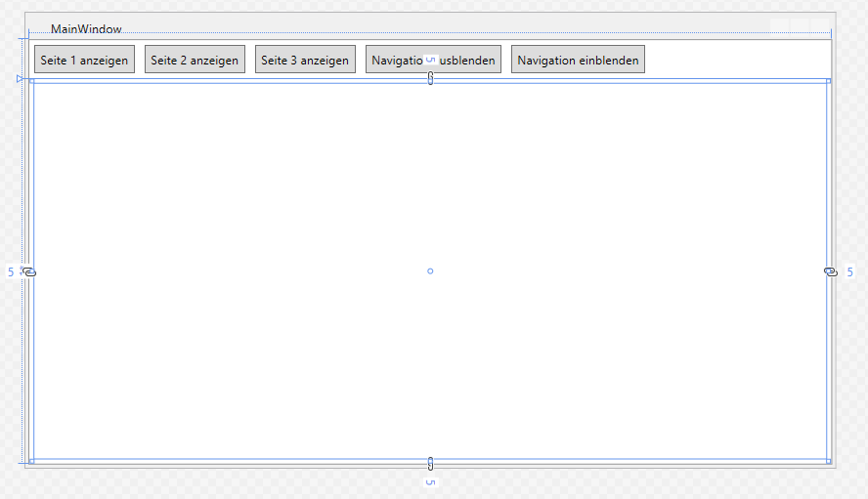Toggle the right margin anchor chain icon
This screenshot has height=499, width=868.
(x=831, y=271)
